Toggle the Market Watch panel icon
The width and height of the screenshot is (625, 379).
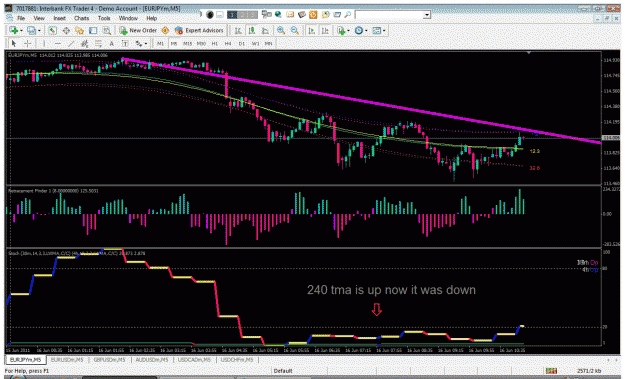pyautogui.click(x=53, y=30)
